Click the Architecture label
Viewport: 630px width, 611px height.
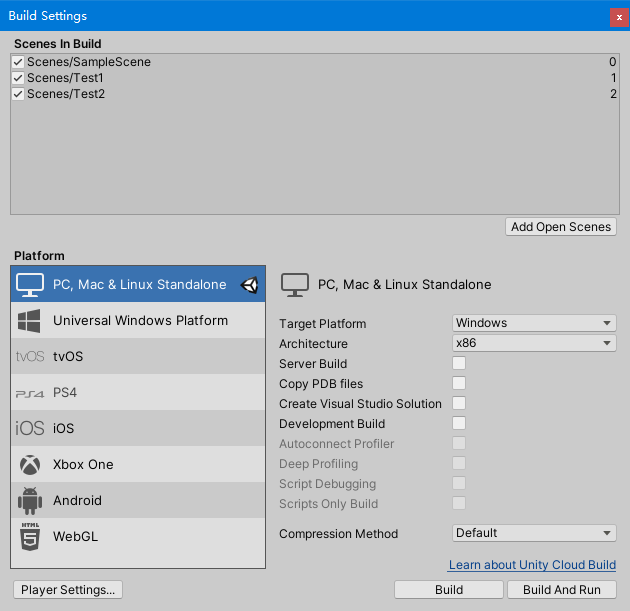point(313,344)
